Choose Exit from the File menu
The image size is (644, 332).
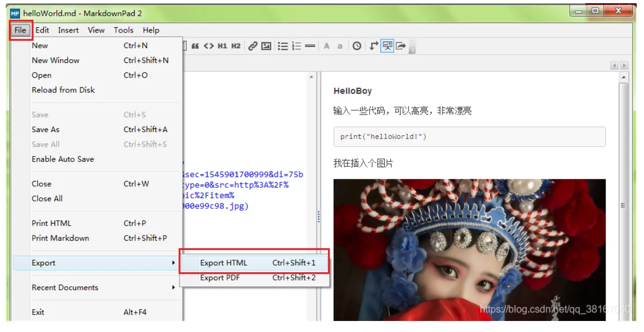click(x=98, y=312)
